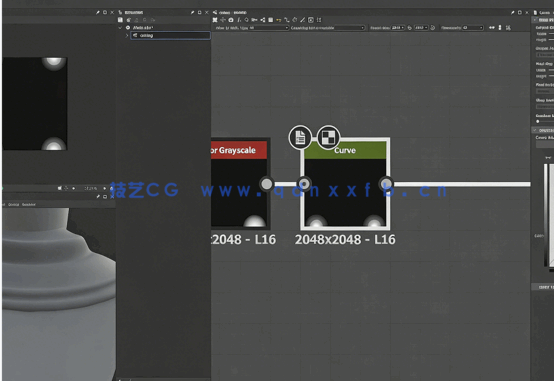
Task: Open the dropdown left of the horizontal arrows icon
Action: (x=473, y=28)
